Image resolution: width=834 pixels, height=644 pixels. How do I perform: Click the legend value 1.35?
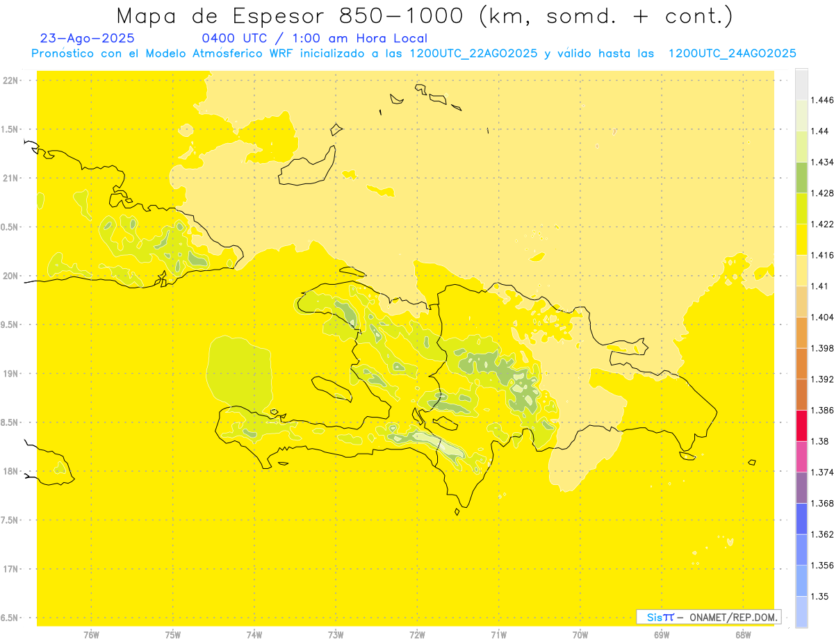click(x=819, y=596)
